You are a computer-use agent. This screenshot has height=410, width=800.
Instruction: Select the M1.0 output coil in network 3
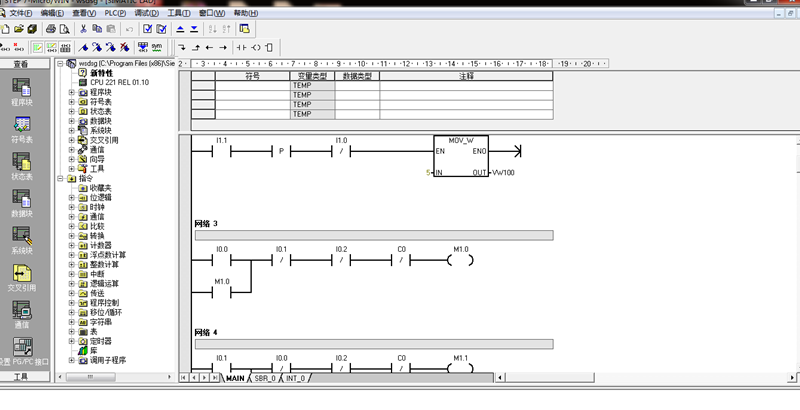click(461, 260)
